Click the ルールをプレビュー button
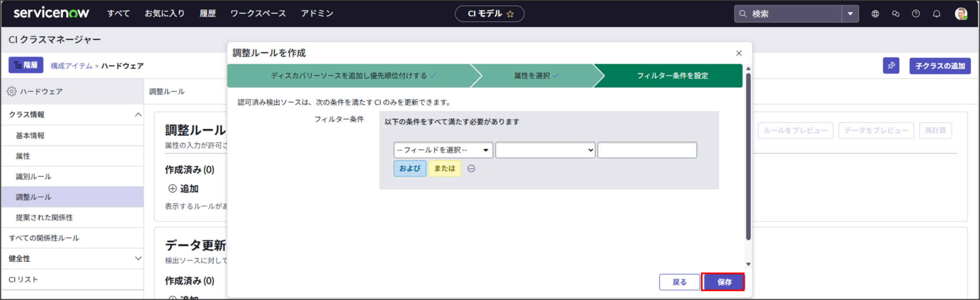 pos(795,130)
